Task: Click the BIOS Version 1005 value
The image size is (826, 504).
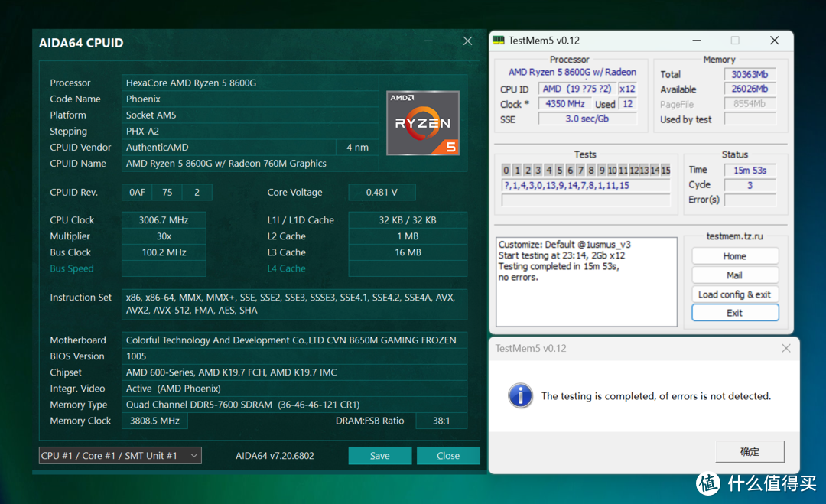Action: pos(294,356)
